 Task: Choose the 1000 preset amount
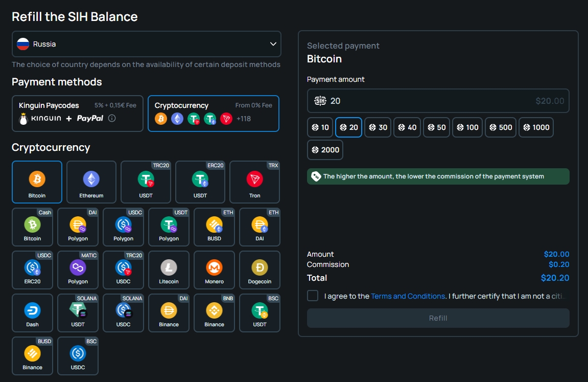pyautogui.click(x=536, y=127)
